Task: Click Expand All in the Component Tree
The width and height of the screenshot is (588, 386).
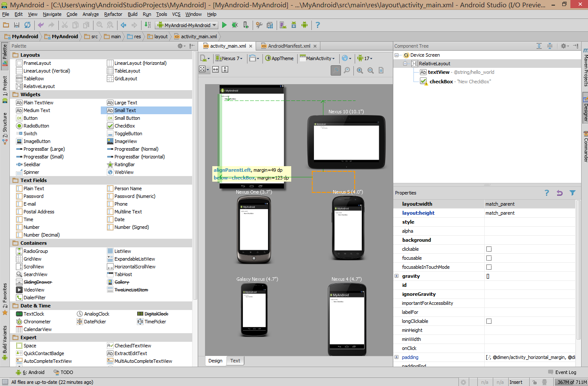Action: coord(539,46)
